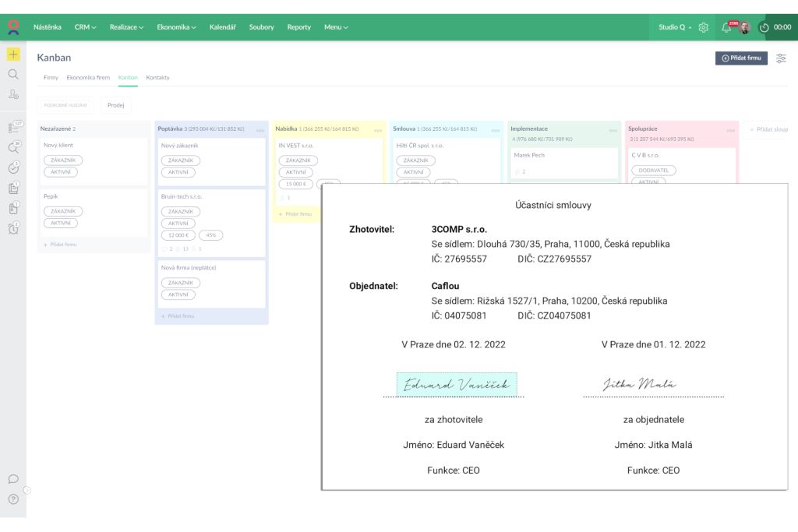The width and height of the screenshot is (798, 532).
Task: Expand the CRM dropdown menu
Action: (85, 27)
